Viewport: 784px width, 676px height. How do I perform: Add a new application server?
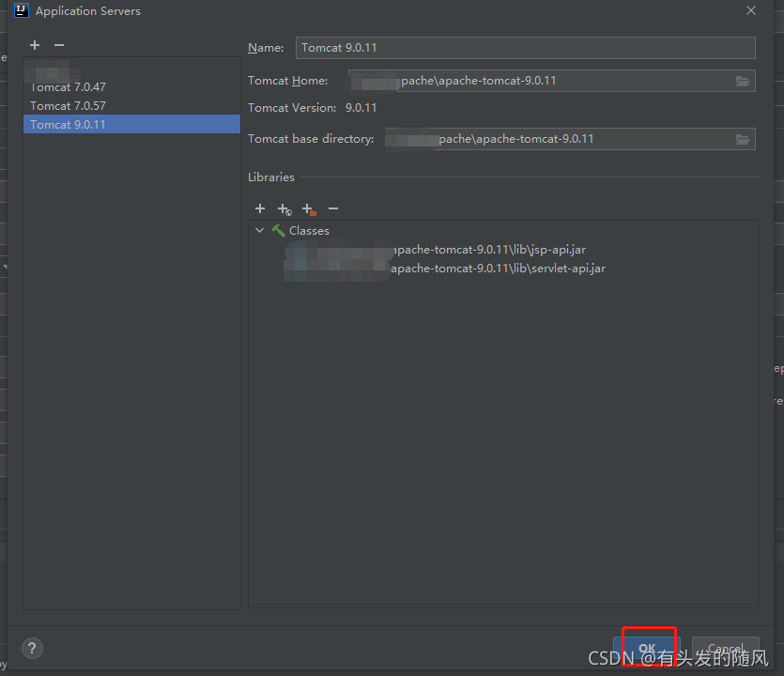[35, 45]
